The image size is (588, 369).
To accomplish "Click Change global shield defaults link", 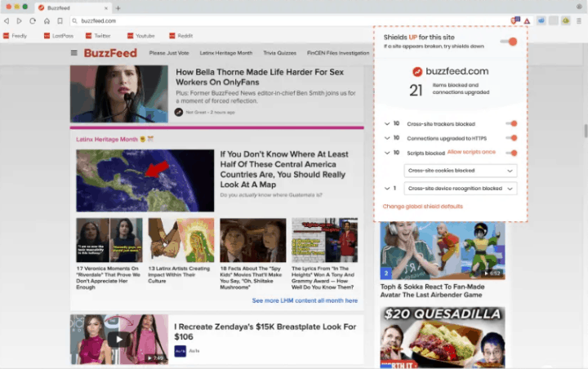I will point(423,207).
